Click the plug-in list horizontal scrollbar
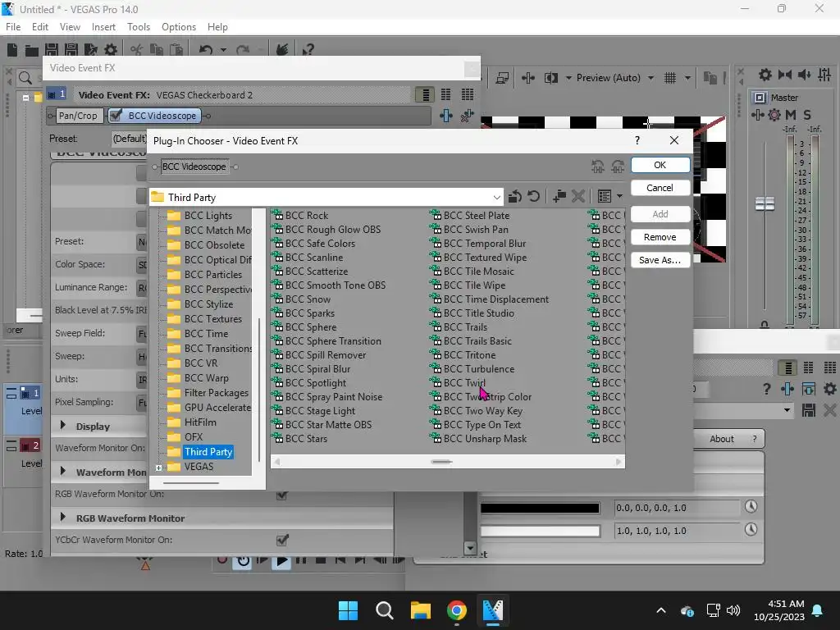Viewport: 840px width, 630px height. tap(447, 462)
